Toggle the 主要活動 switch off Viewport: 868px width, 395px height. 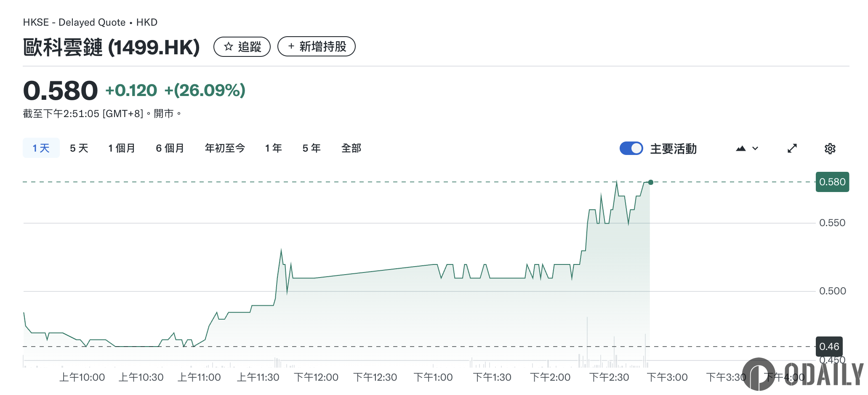[x=631, y=149]
